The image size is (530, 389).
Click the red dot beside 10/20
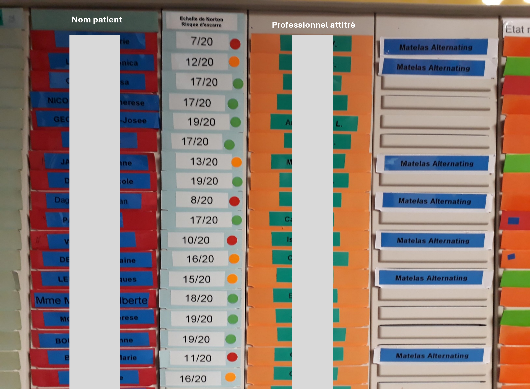[232, 241]
